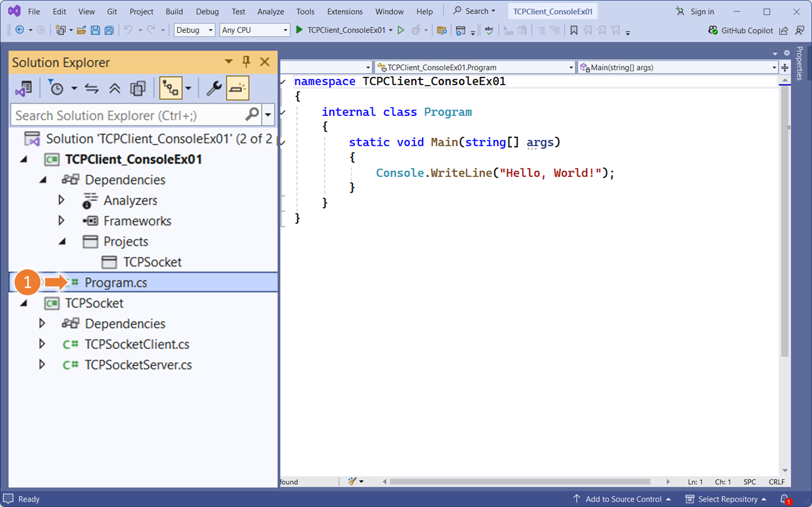Click the Share icon beside GitHub Copilot
This screenshot has height=507, width=812.
pyautogui.click(x=784, y=30)
